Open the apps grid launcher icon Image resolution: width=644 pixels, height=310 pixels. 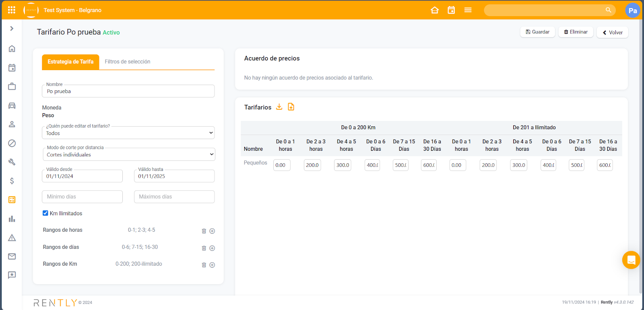tap(12, 10)
